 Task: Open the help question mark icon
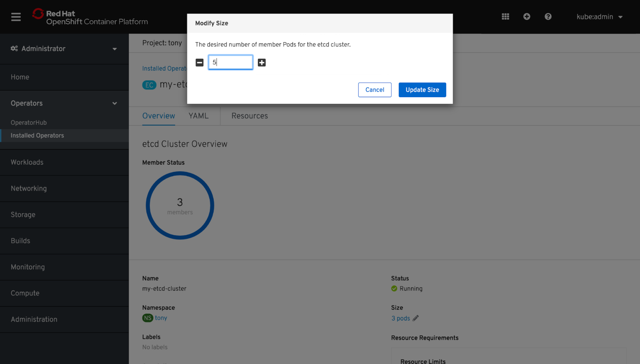coord(548,16)
